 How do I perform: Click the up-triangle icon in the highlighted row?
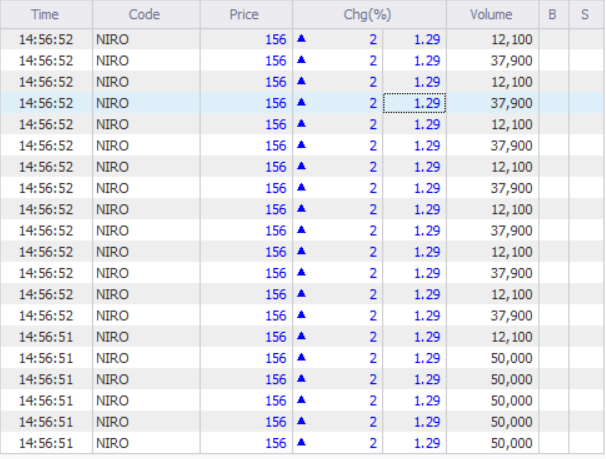click(x=301, y=102)
